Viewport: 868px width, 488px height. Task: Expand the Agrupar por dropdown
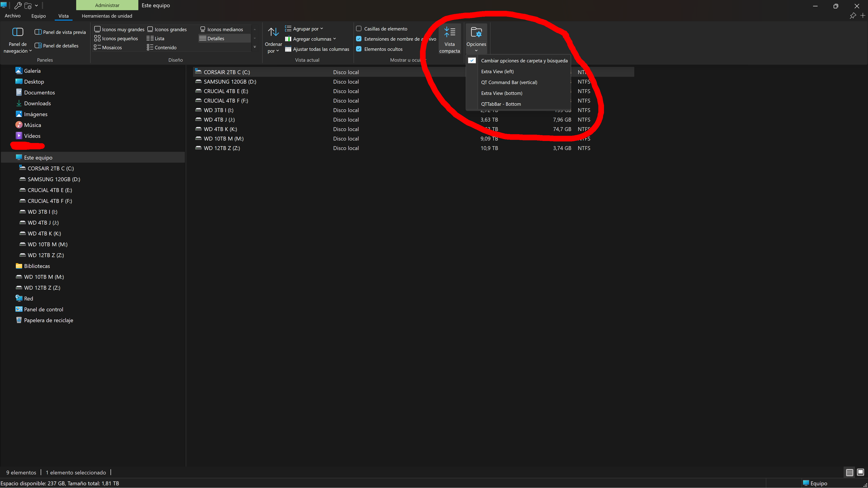[304, 29]
